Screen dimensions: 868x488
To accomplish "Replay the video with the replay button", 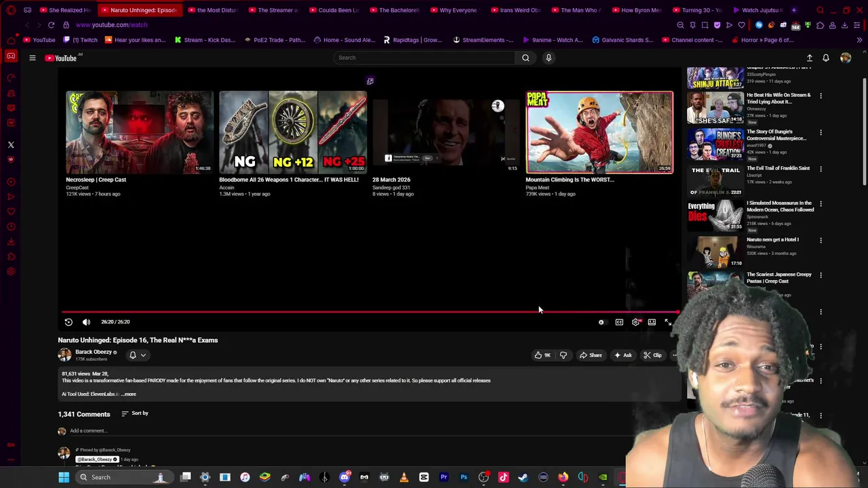I will pos(68,322).
